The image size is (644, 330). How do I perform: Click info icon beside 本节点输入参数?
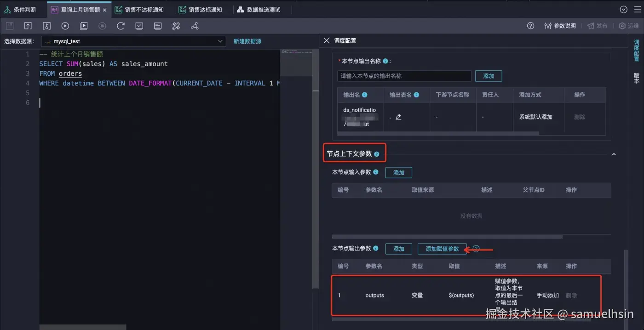click(375, 172)
